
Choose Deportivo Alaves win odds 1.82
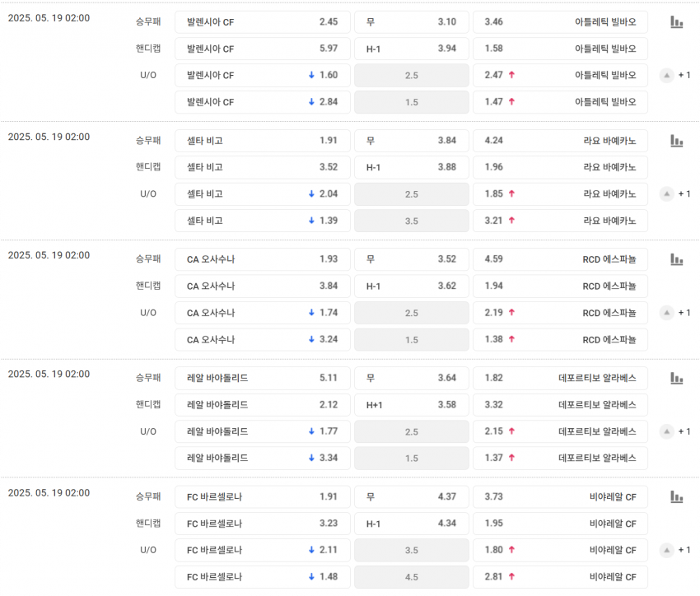coord(560,378)
